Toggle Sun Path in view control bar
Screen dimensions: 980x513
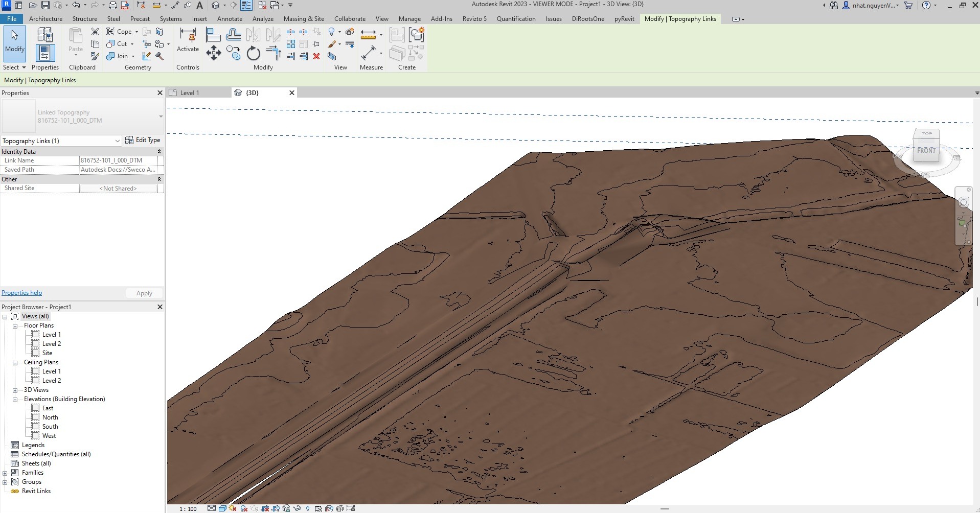[x=233, y=508]
